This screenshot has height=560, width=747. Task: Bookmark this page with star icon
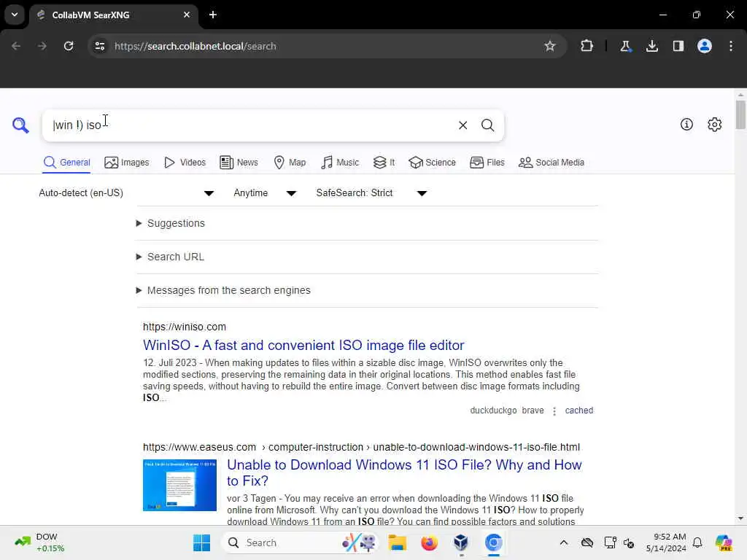[x=550, y=46]
